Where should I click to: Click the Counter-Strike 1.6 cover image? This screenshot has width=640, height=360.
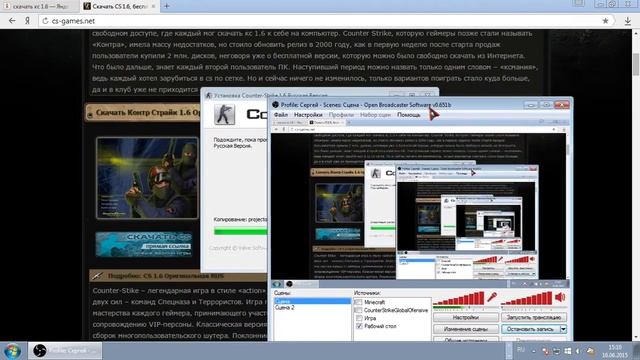(x=147, y=178)
